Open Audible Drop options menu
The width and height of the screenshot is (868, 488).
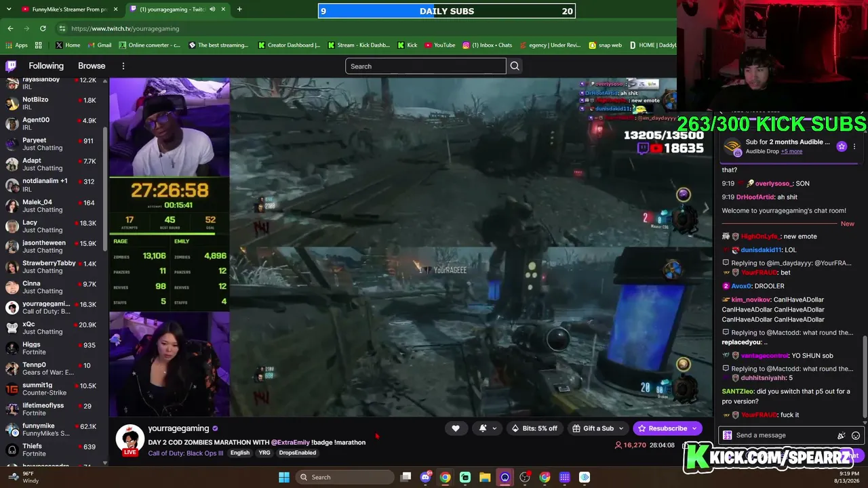[x=854, y=146]
